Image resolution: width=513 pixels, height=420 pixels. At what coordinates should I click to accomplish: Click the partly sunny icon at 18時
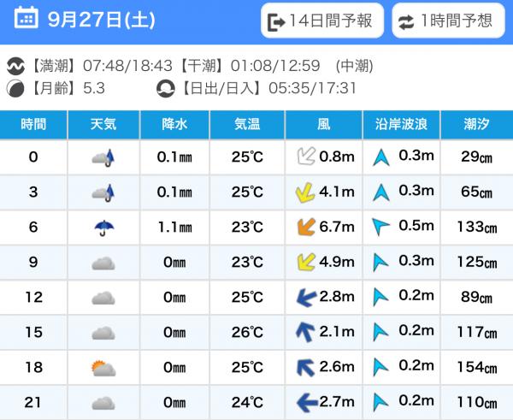pyautogui.click(x=103, y=368)
